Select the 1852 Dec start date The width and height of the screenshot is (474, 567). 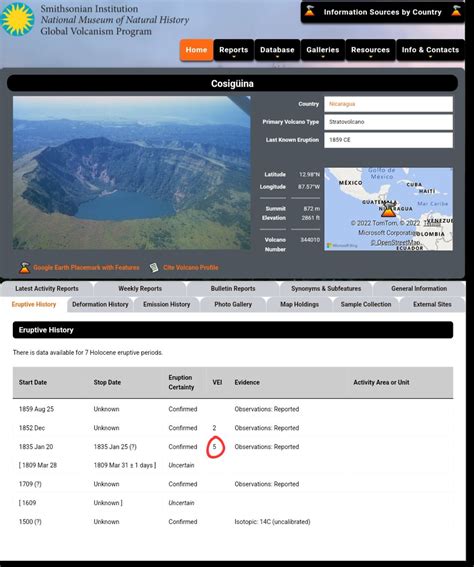coord(32,428)
